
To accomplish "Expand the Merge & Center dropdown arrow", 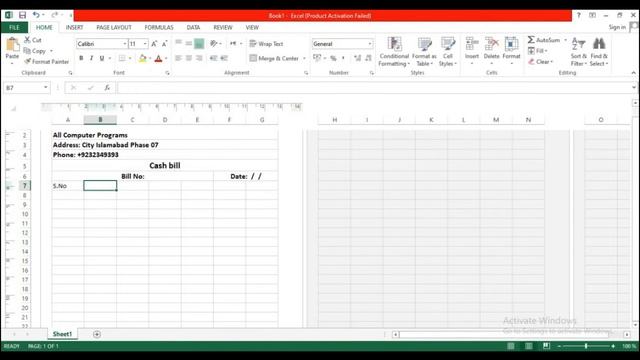I will point(304,58).
